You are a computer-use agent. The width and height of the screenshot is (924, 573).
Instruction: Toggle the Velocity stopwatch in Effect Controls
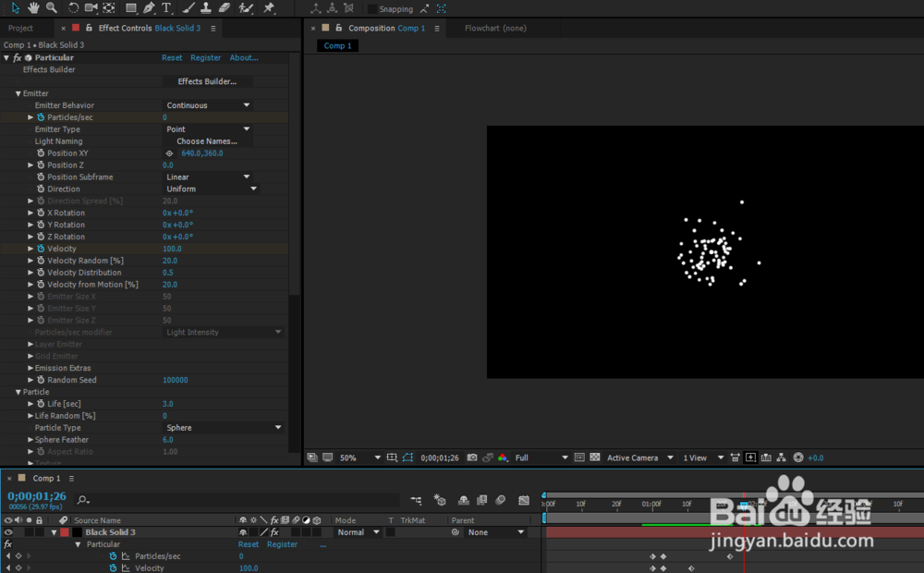pyautogui.click(x=41, y=249)
